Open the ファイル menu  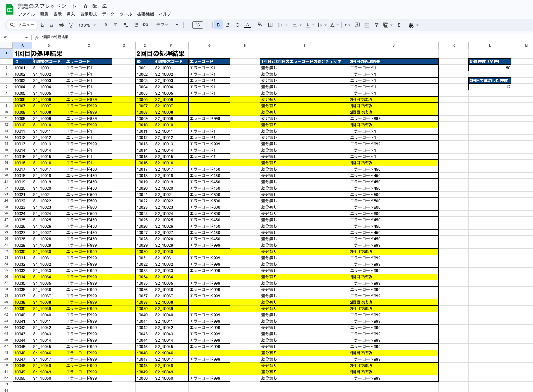[26, 14]
